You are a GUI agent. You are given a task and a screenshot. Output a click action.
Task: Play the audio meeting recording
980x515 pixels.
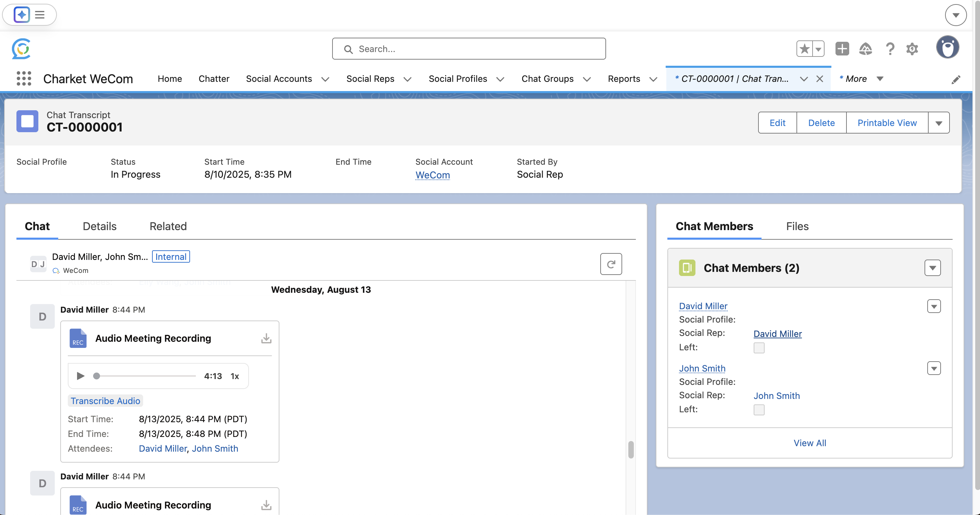tap(80, 376)
